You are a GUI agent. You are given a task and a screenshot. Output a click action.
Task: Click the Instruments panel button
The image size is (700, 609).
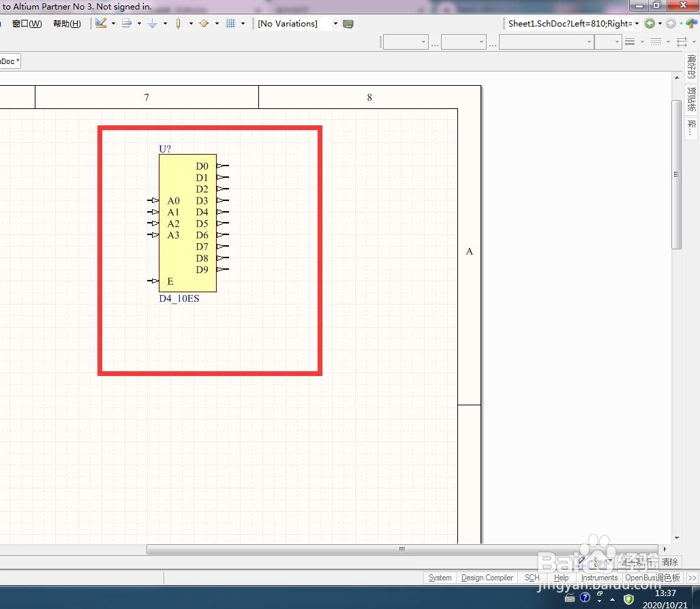[x=599, y=578]
